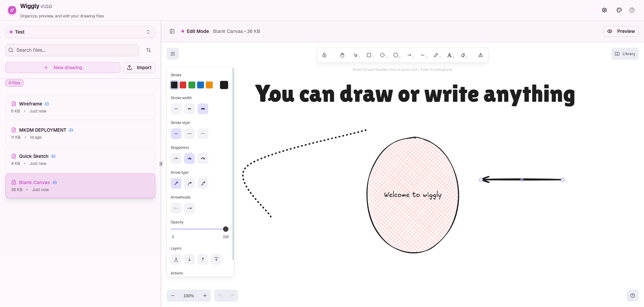Click the New drawing button
This screenshot has height=307, width=644.
(63, 68)
